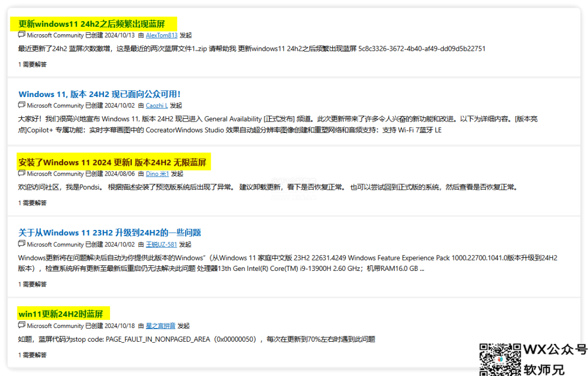Open thread win11更新24H2时蓝屏
This screenshot has width=588, height=376.
[61, 314]
